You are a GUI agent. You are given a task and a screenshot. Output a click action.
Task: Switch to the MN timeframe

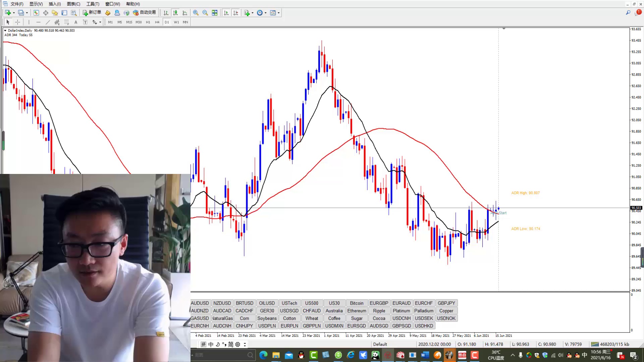pyautogui.click(x=185, y=22)
